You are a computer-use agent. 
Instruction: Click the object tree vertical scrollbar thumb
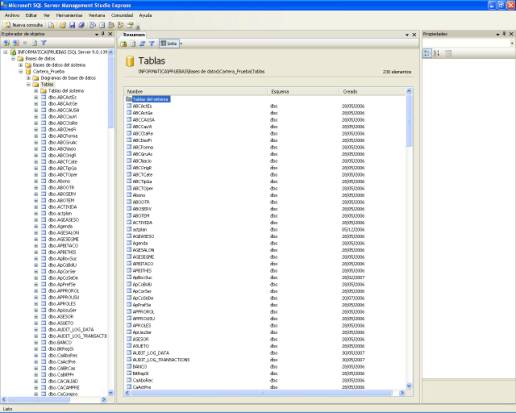[111, 91]
